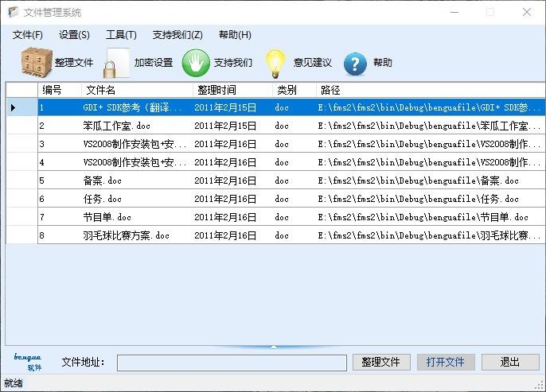Viewport: 546px width, 392px height.
Task: Select row indicator arrow of row 1
Action: [x=13, y=107]
